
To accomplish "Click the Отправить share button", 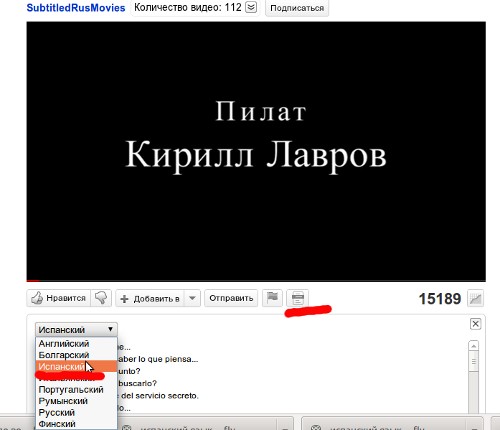I will pos(231,298).
